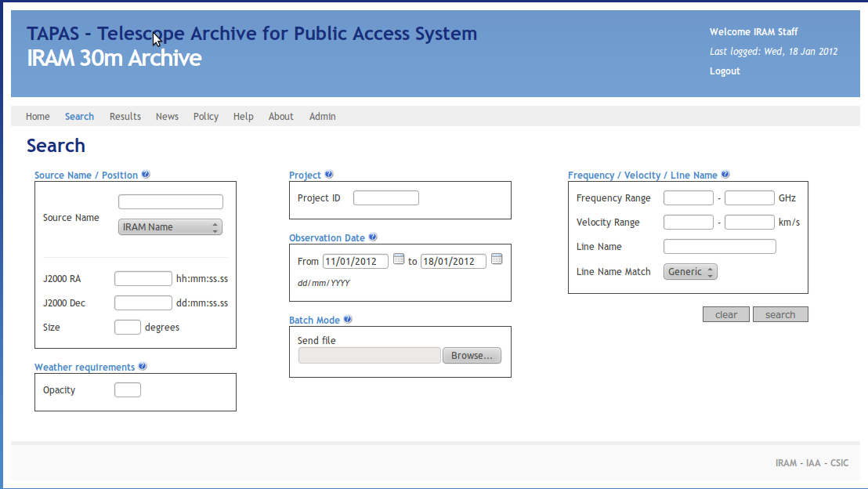
Task: Click help icon beside Frequency / Velocity / Line Name
Action: pos(725,175)
